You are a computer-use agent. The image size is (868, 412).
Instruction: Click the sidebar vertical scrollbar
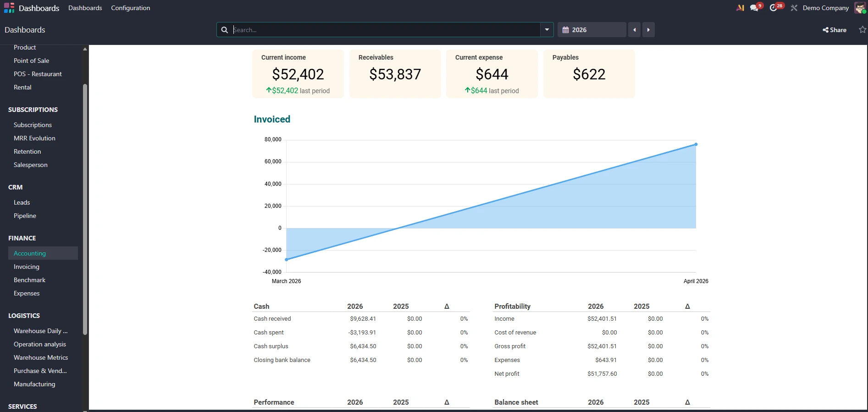pos(85,206)
